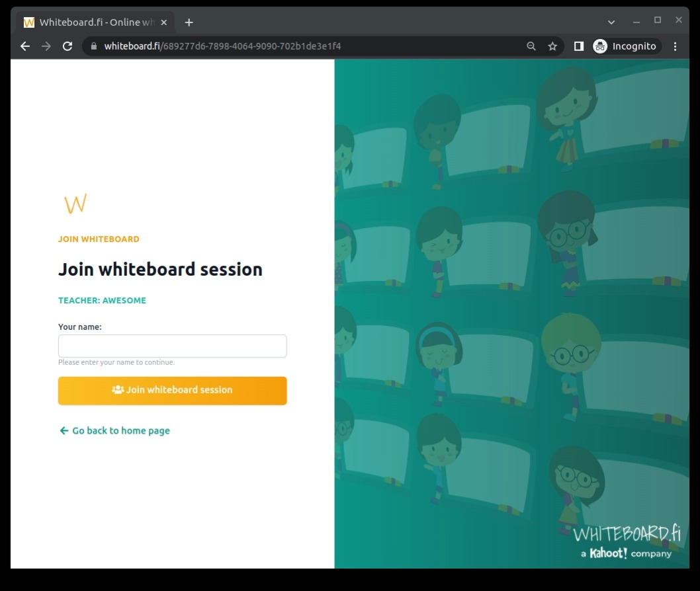Reload the whiteboard.fi page
This screenshot has width=700, height=591.
[67, 46]
